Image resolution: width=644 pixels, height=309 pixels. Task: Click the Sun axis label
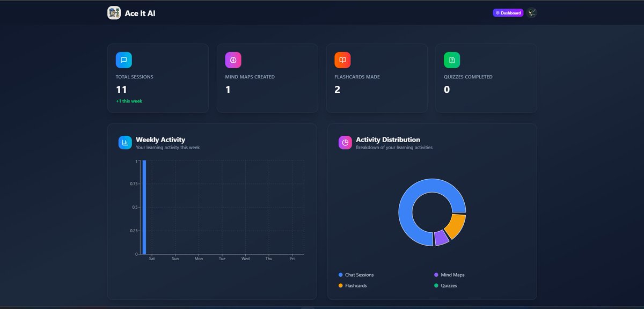175,259
